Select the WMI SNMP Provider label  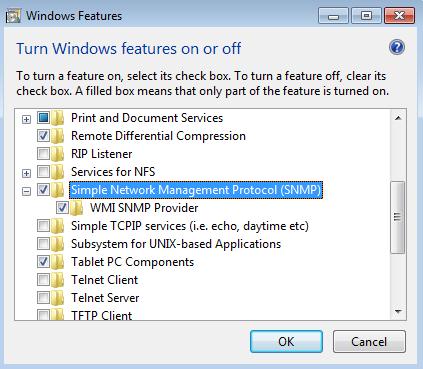click(144, 208)
